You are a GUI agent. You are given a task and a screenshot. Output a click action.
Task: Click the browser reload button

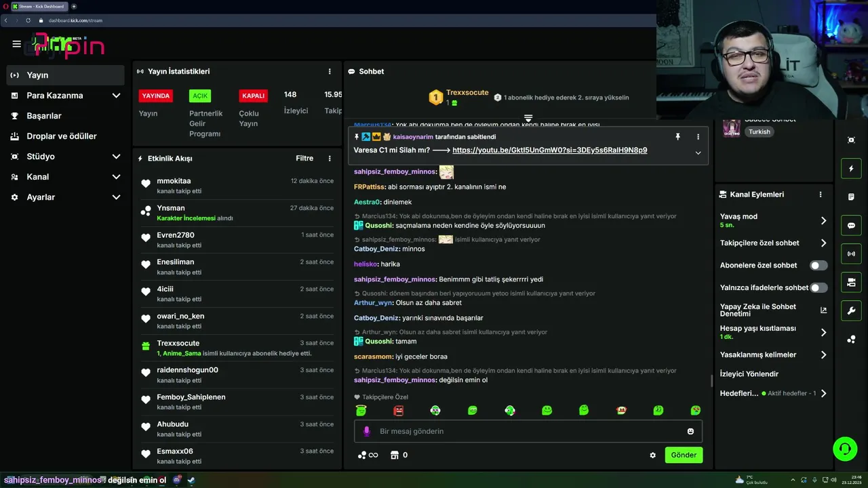[28, 20]
